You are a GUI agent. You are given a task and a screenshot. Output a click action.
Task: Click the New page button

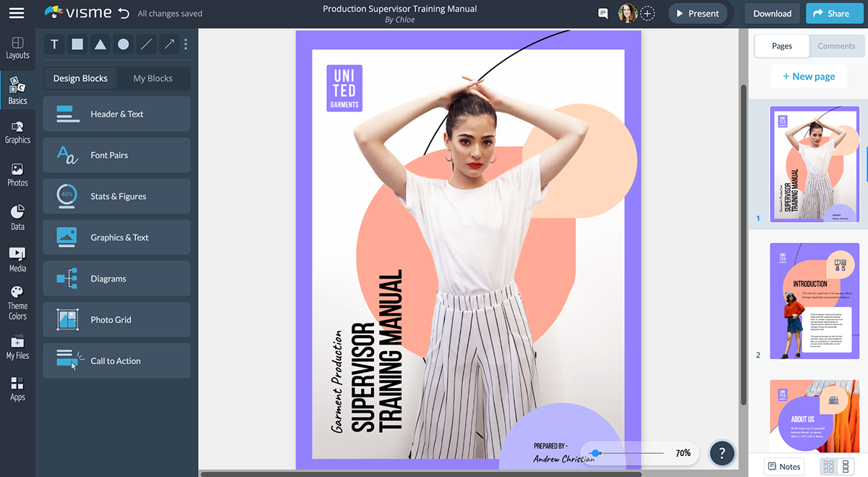point(809,76)
